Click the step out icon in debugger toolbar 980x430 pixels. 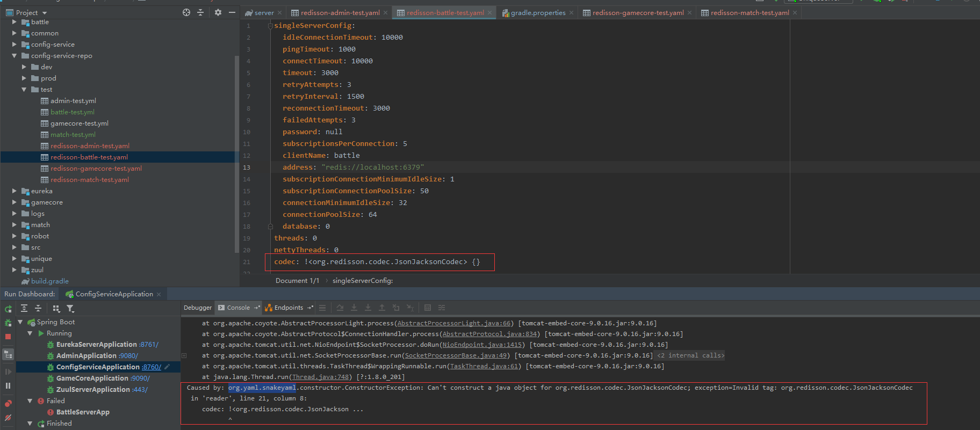pos(382,308)
